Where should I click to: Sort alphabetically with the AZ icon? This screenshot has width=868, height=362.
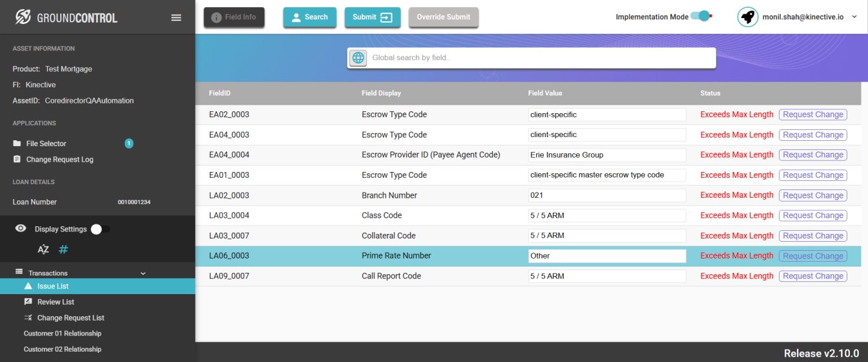pyautogui.click(x=43, y=250)
